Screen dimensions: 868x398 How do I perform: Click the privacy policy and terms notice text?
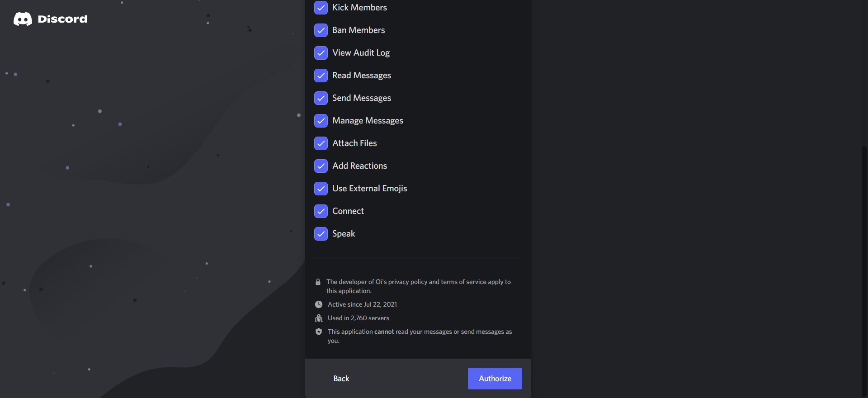coord(419,286)
